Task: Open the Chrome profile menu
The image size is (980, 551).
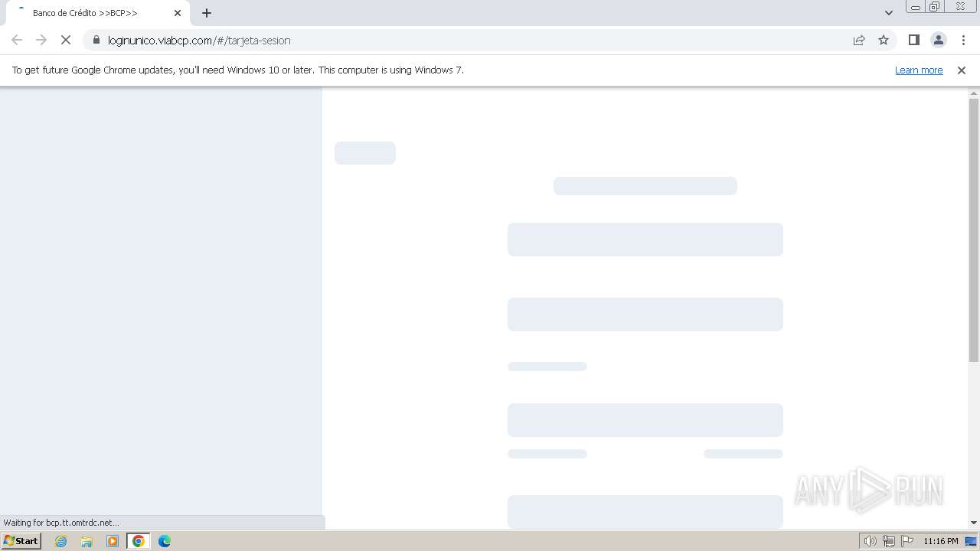Action: pos(938,40)
